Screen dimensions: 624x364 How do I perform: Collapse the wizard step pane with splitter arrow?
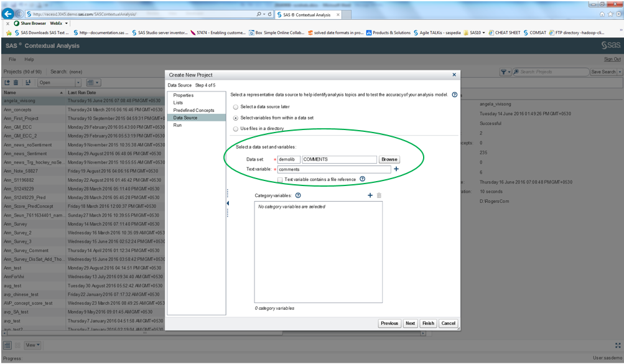(x=228, y=203)
